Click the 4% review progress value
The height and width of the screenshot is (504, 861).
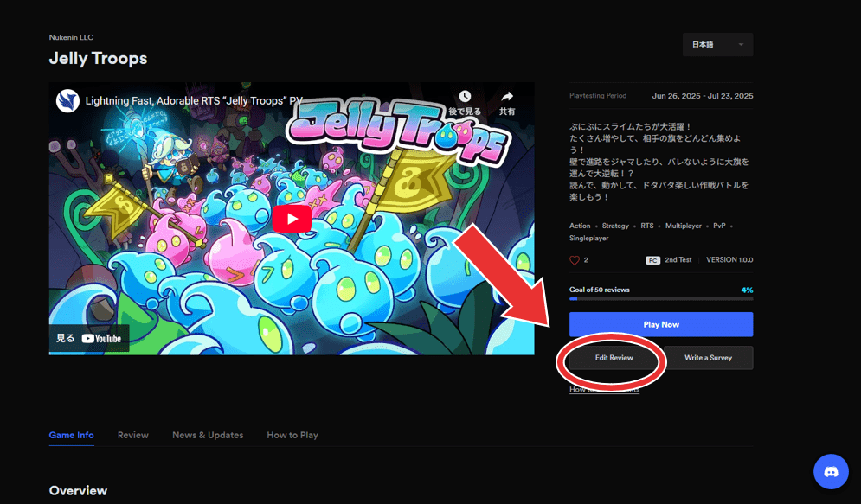[x=747, y=290]
